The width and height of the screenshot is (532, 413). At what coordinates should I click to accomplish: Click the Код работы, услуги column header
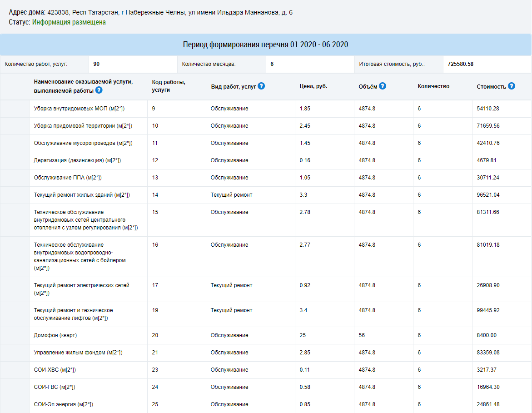coord(168,86)
